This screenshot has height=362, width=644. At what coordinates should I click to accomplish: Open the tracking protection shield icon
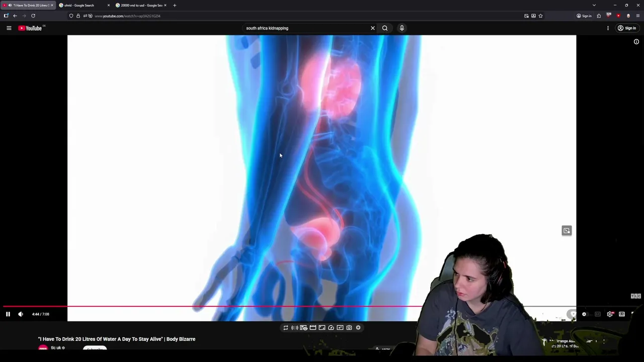pos(71,16)
